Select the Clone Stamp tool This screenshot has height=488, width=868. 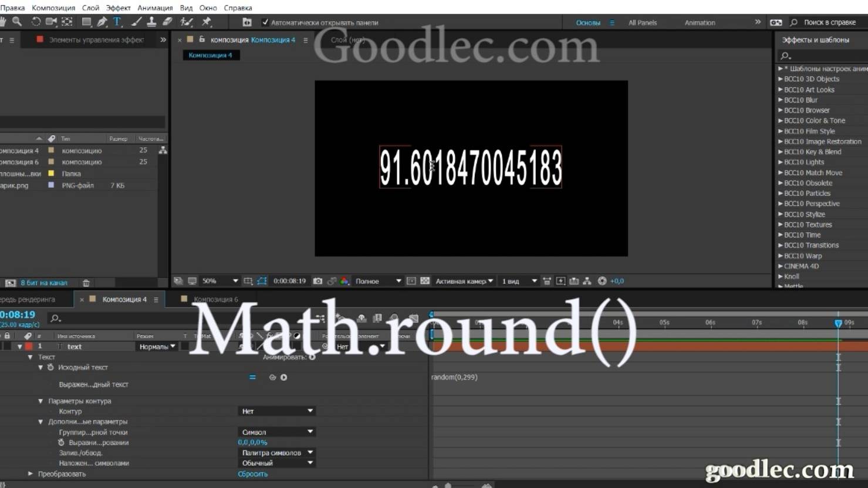151,22
